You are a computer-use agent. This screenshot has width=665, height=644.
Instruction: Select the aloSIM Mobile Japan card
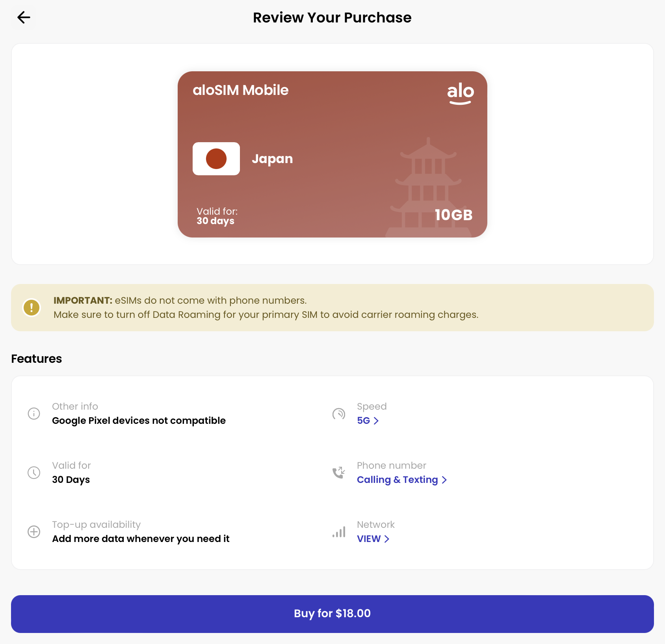coord(332,154)
